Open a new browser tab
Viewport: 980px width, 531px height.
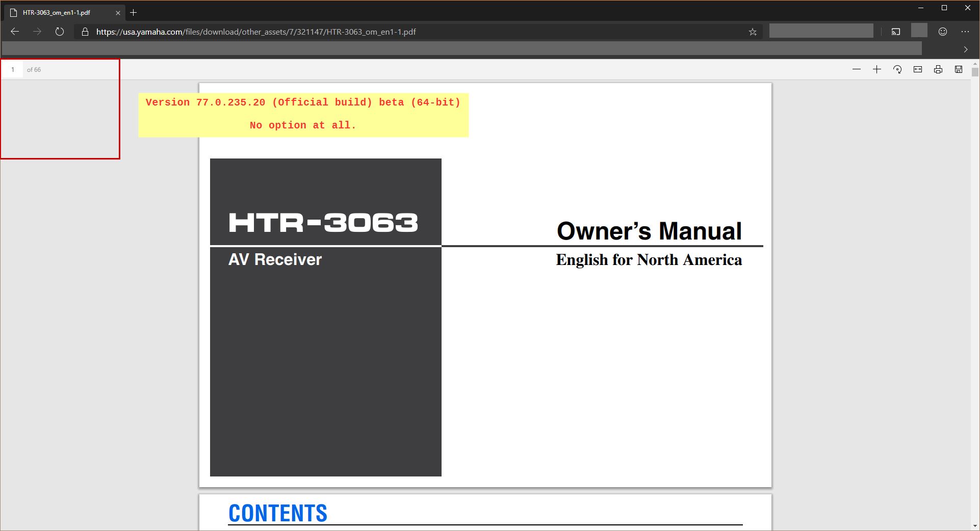click(134, 12)
